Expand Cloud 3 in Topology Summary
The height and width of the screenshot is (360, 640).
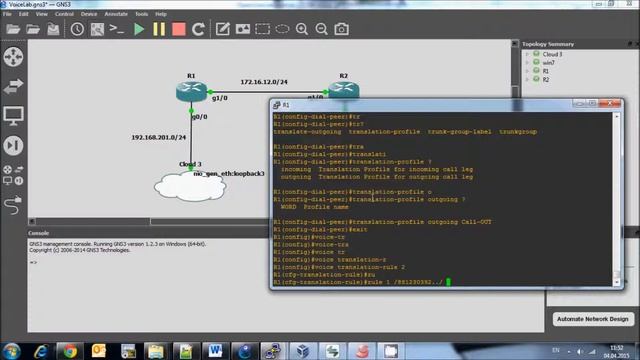point(527,54)
